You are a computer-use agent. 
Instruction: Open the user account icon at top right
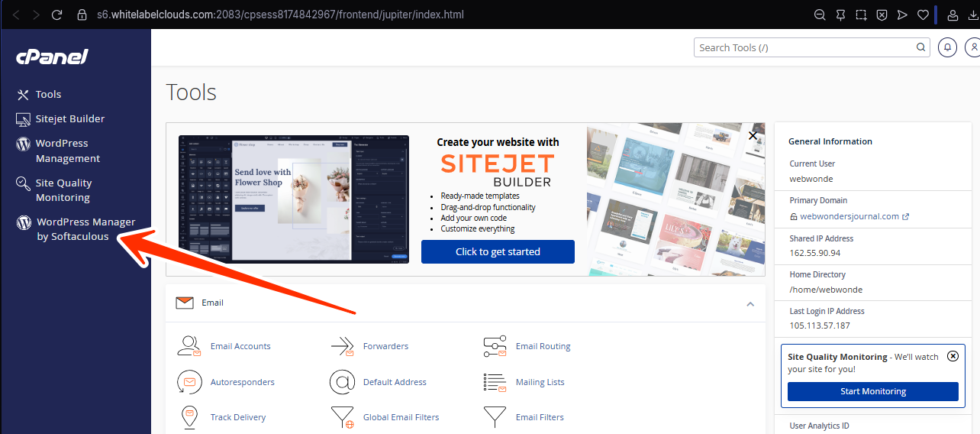click(973, 47)
